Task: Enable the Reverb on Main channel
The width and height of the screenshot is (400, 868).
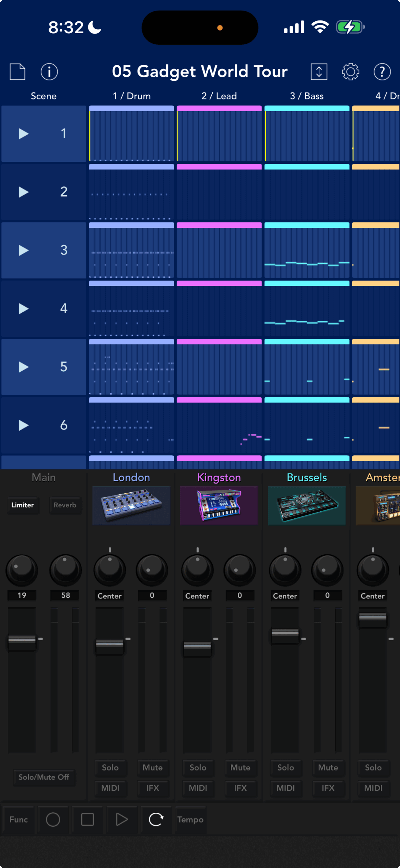Action: click(x=65, y=505)
